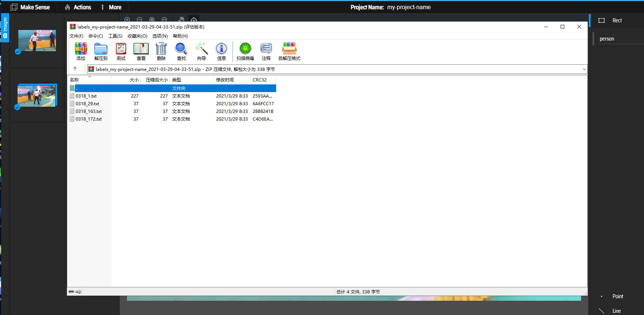This screenshot has height=315, width=644.
Task: Show archive Info (信息) icon
Action: 221,51
